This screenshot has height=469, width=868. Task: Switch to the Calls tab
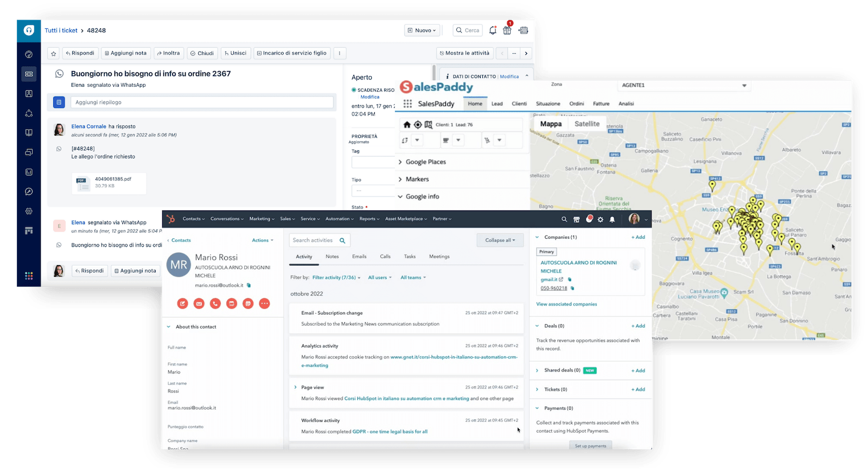[x=385, y=256]
